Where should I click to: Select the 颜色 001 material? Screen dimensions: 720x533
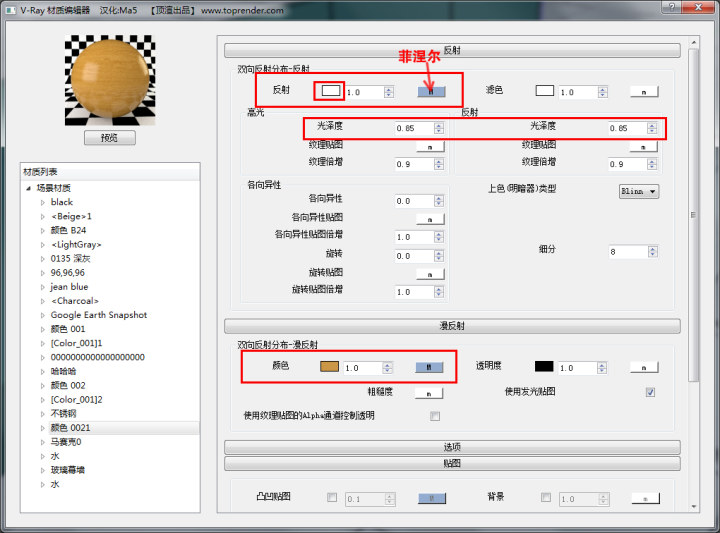click(68, 329)
